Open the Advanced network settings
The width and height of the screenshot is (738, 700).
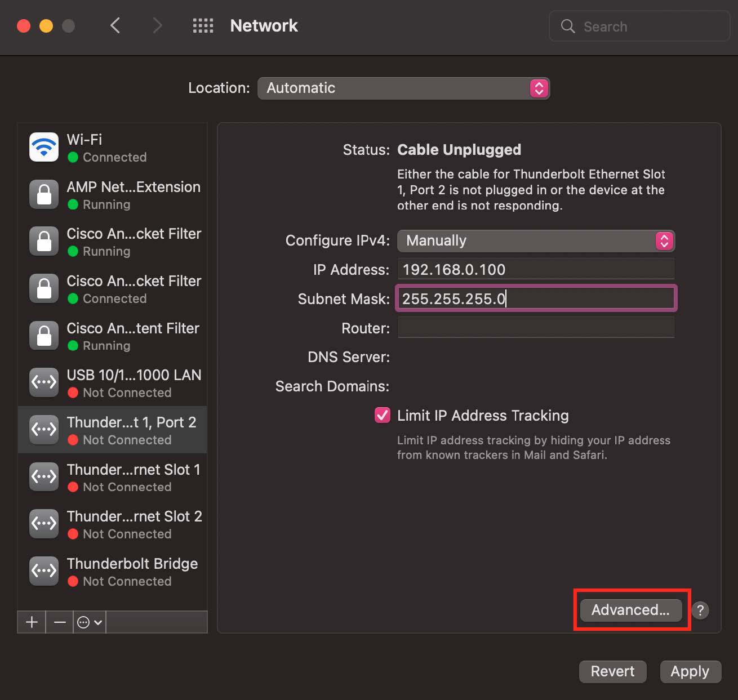[630, 610]
